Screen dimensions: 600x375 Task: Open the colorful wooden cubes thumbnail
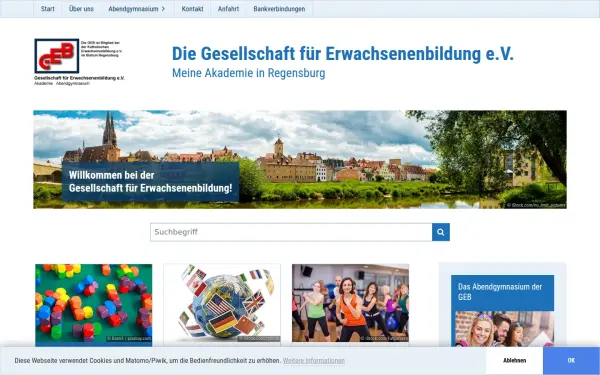94,303
